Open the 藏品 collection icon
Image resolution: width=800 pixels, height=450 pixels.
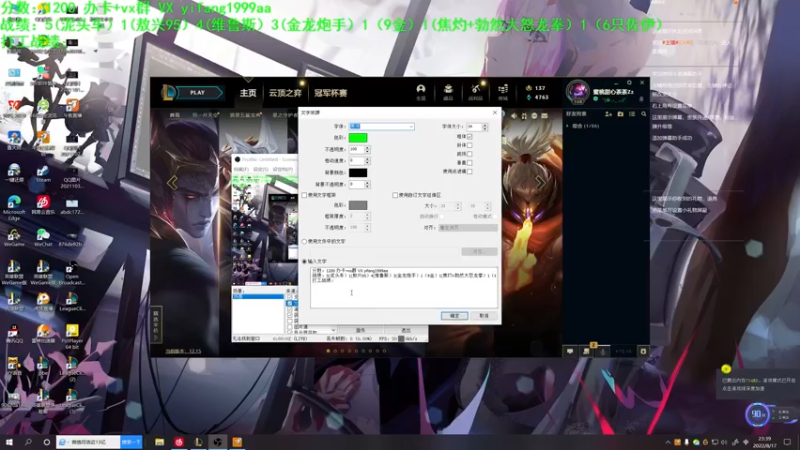pyautogui.click(x=448, y=92)
